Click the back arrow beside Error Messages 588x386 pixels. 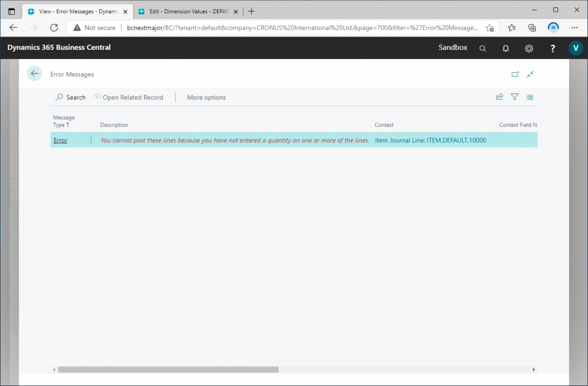coord(34,73)
